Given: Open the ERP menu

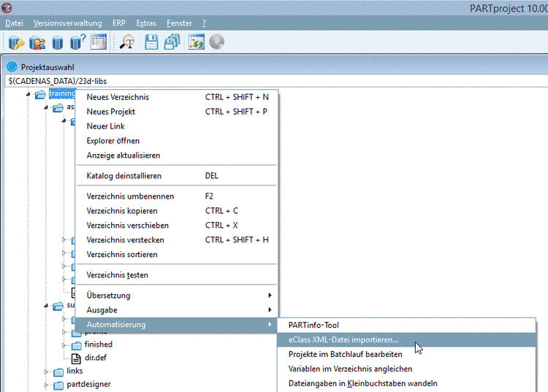Looking at the screenshot, I should tap(119, 23).
